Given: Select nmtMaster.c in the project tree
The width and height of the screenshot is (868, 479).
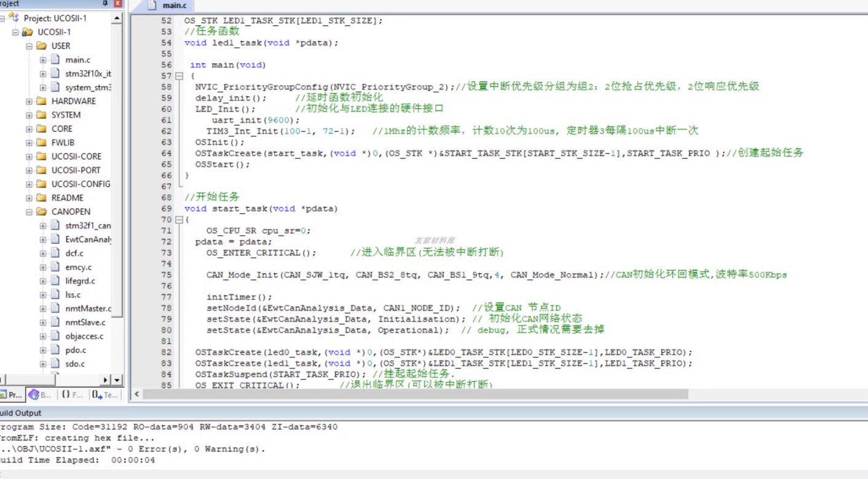Looking at the screenshot, I should tap(89, 308).
